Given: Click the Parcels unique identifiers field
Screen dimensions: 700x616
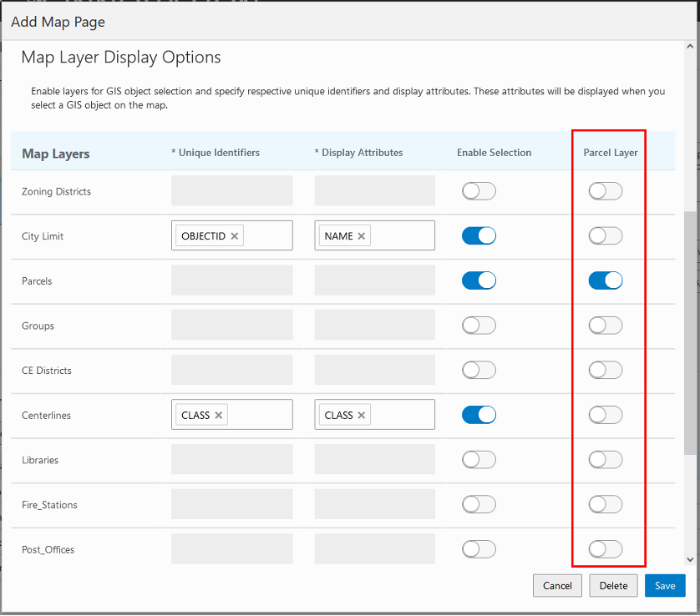Looking at the screenshot, I should (x=232, y=280).
